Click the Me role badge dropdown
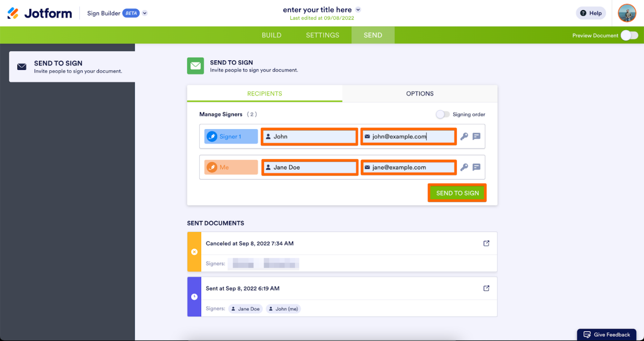 click(x=231, y=167)
